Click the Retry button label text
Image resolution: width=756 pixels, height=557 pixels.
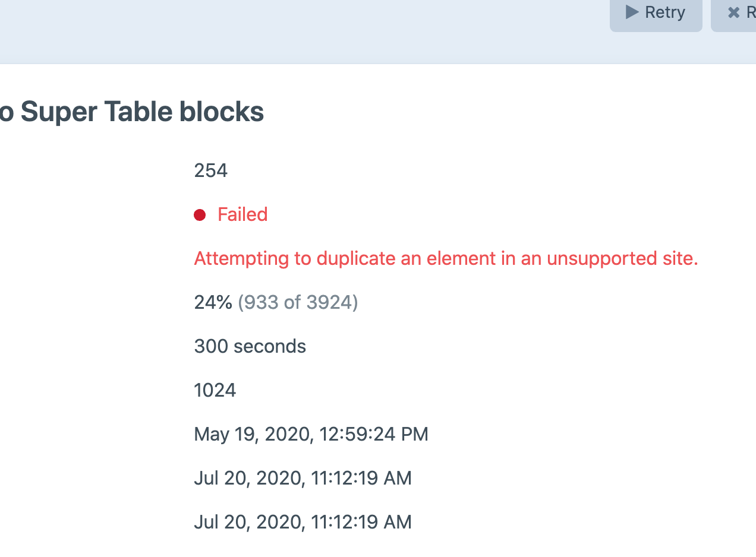point(665,12)
